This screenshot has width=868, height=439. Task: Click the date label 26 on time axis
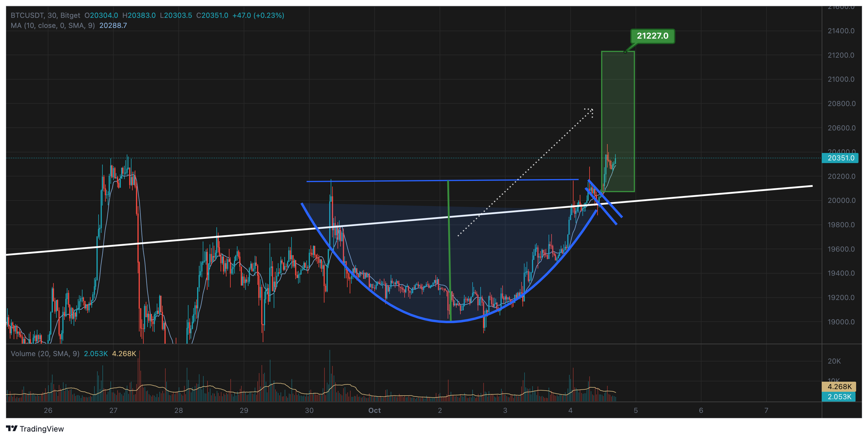click(x=48, y=410)
